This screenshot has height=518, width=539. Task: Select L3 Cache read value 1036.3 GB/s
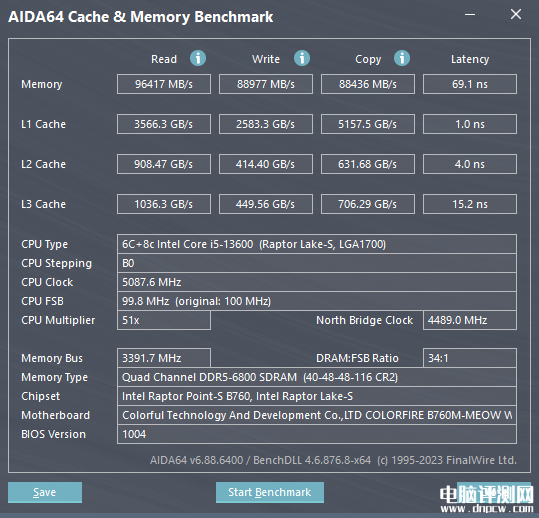pyautogui.click(x=164, y=204)
